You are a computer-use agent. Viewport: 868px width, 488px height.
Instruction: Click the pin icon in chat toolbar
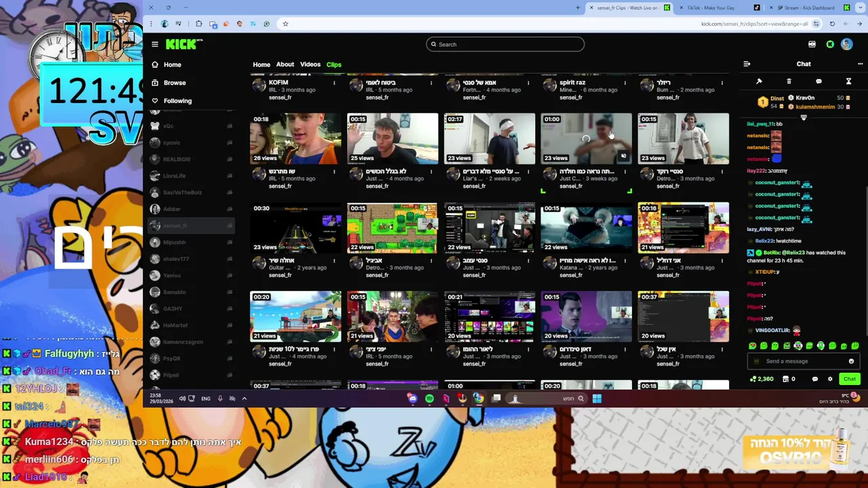coord(759,81)
